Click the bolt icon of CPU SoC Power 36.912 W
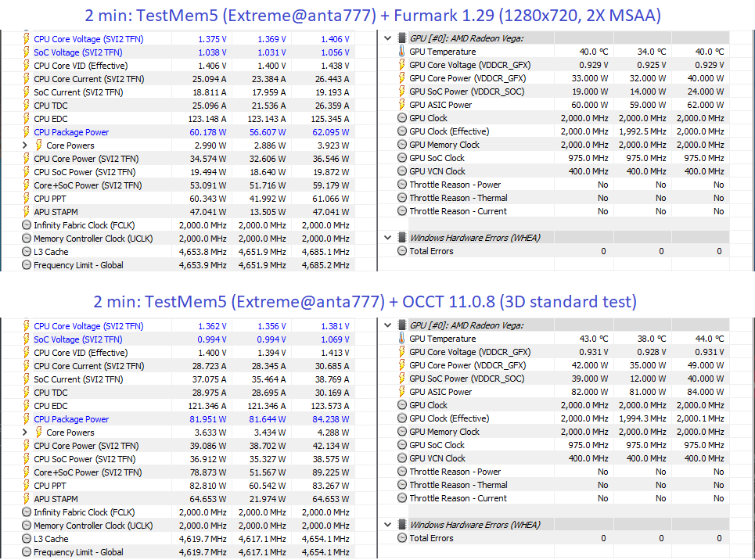 tap(27, 459)
